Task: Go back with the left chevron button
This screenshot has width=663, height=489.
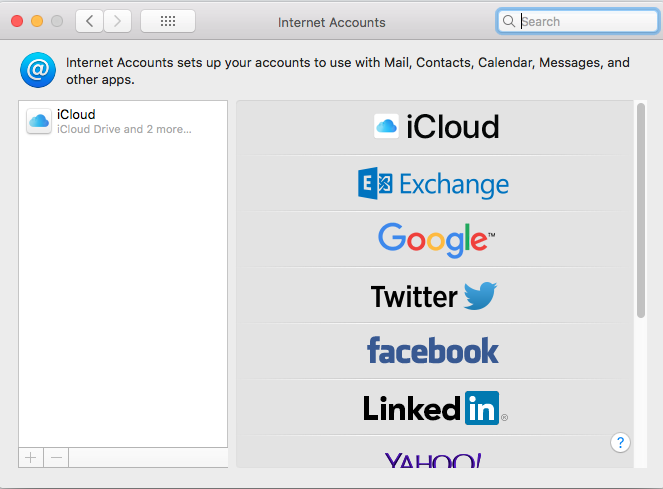Action: tap(89, 21)
